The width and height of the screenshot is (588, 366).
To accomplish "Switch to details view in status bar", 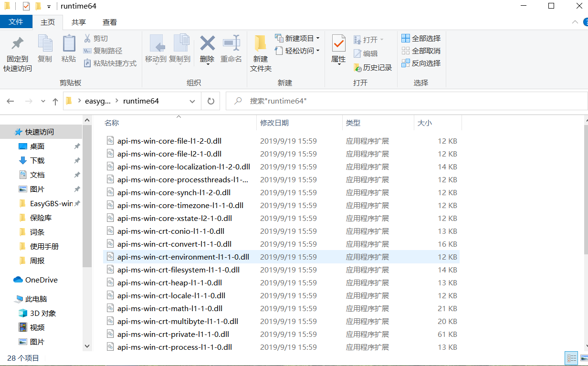I will [571, 358].
